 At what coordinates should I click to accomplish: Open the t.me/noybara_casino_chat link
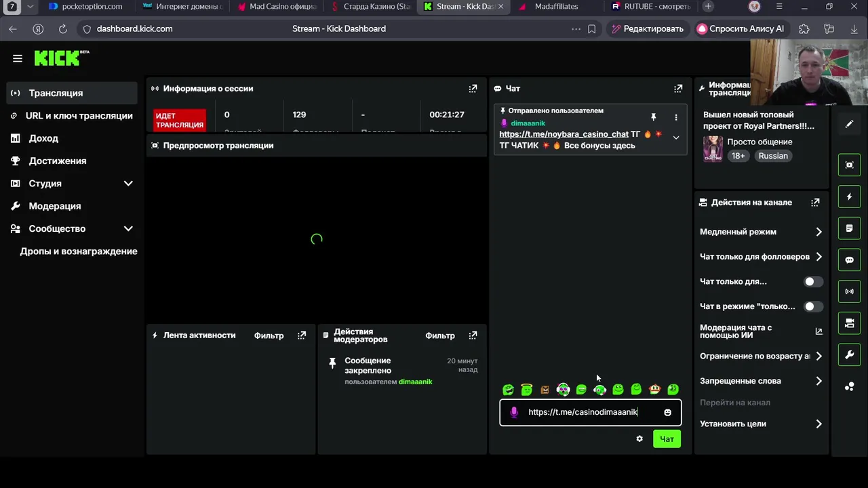tap(564, 134)
